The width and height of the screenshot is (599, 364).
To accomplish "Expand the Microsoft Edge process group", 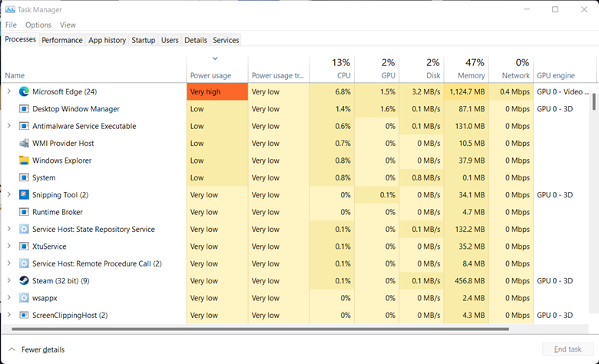I will pos(9,91).
